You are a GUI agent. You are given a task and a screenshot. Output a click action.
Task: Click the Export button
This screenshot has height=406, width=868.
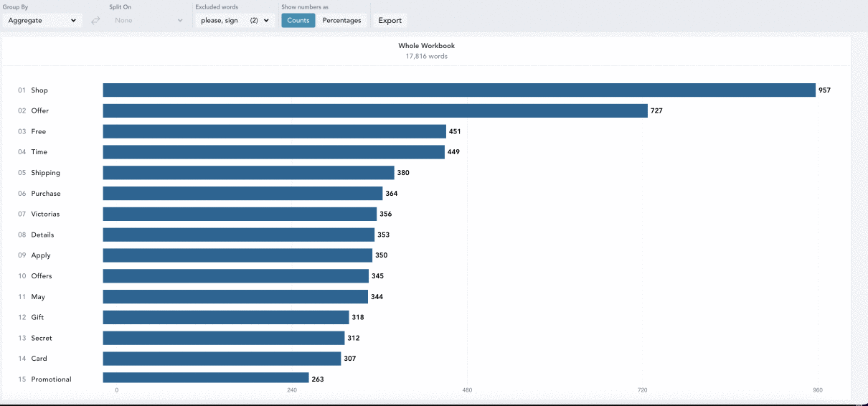pos(390,20)
